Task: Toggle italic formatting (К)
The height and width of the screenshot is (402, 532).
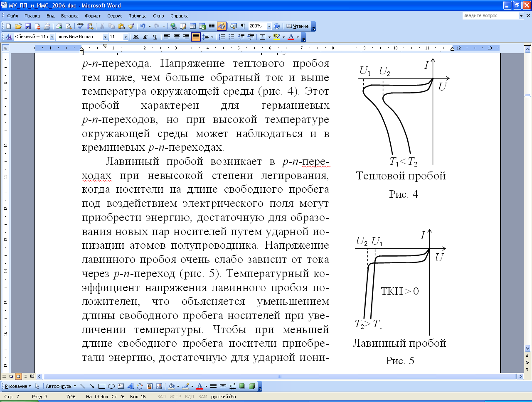Action: point(145,37)
